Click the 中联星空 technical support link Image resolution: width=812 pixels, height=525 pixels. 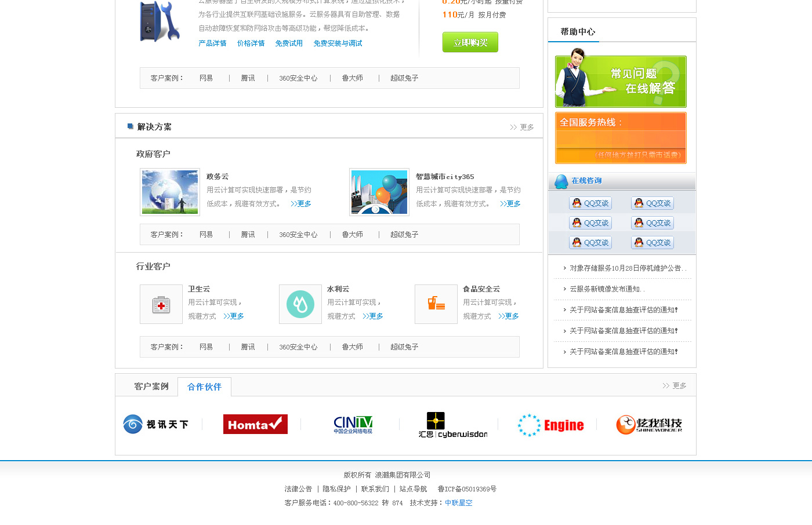(458, 503)
